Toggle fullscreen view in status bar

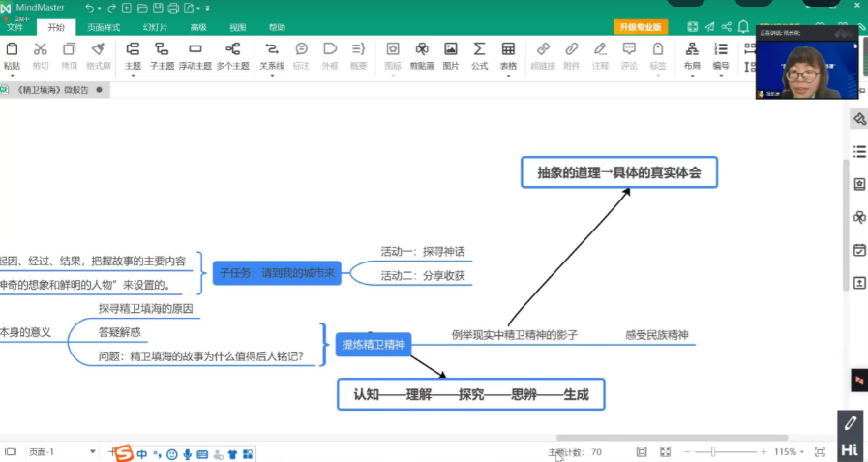coord(665,452)
